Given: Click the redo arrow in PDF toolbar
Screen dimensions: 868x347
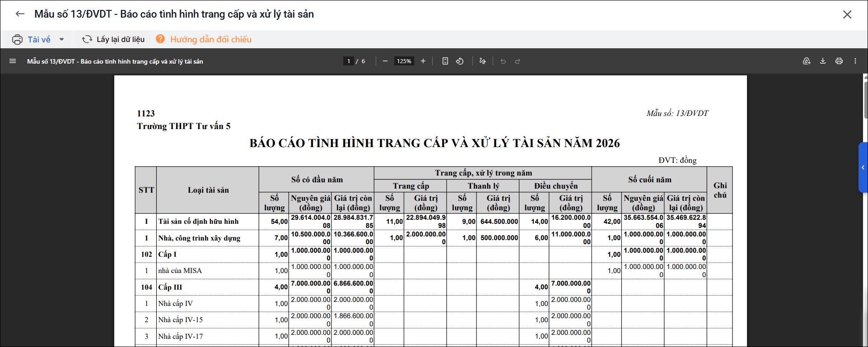Looking at the screenshot, I should pos(518,61).
